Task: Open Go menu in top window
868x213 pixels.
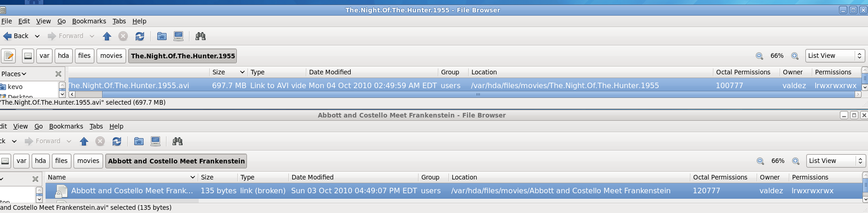Action: click(x=62, y=21)
